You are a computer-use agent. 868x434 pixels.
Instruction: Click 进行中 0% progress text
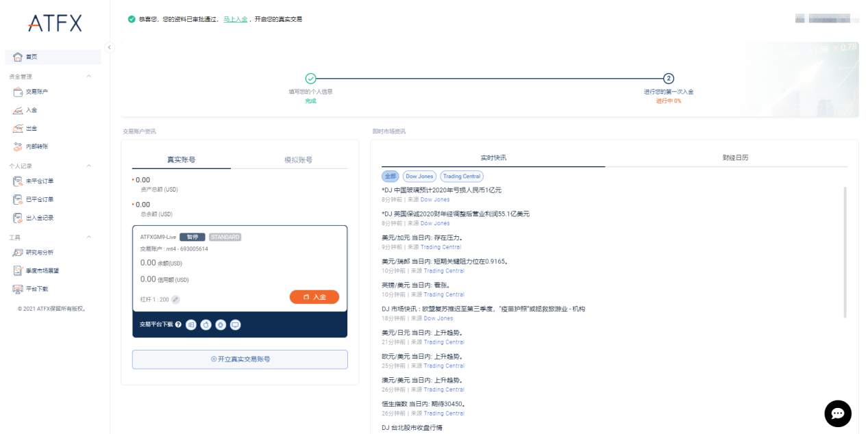click(669, 101)
